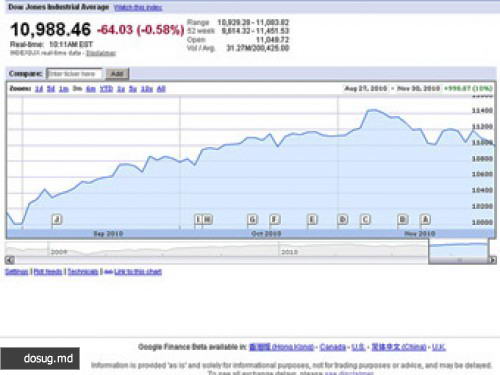Click the change value -64.03 (-0.58%)
The height and width of the screenshot is (375, 500).
click(x=140, y=30)
